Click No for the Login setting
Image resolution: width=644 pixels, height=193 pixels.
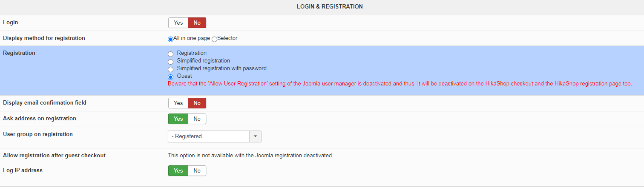[197, 23]
